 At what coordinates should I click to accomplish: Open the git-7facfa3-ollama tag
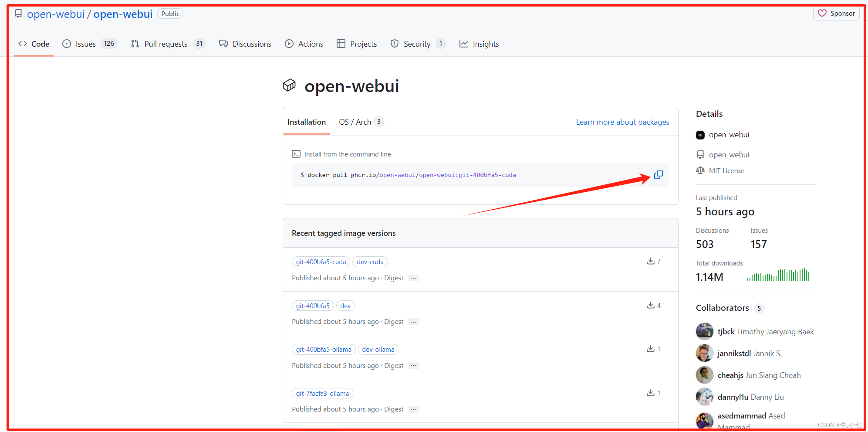(x=322, y=394)
